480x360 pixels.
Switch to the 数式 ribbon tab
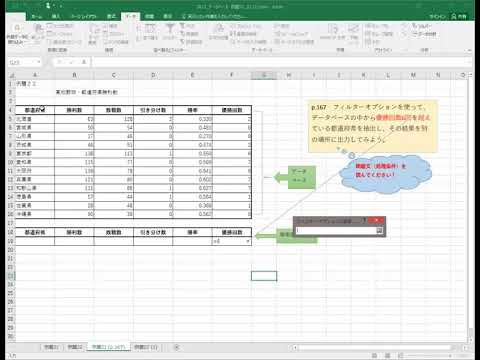point(111,16)
